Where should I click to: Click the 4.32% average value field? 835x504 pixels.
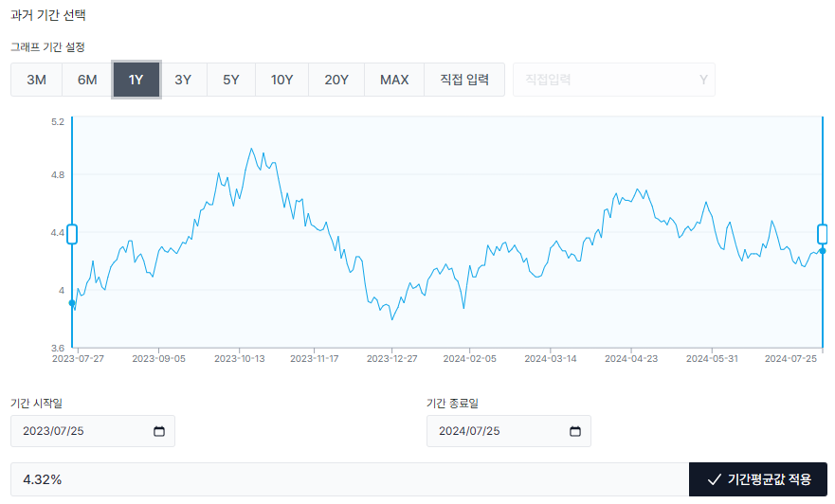[x=350, y=479]
